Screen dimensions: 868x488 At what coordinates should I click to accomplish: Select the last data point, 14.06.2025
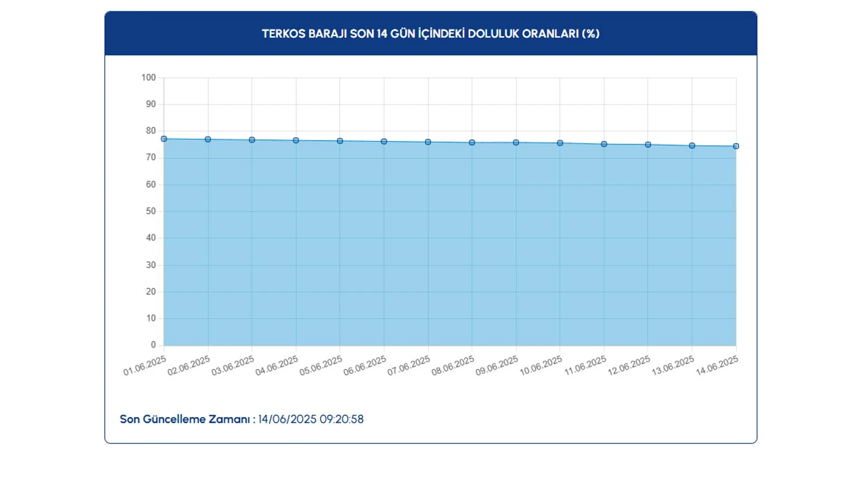736,146
